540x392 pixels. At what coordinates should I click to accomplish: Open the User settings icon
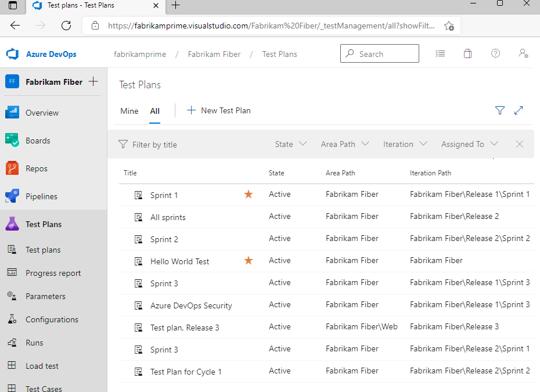click(524, 53)
